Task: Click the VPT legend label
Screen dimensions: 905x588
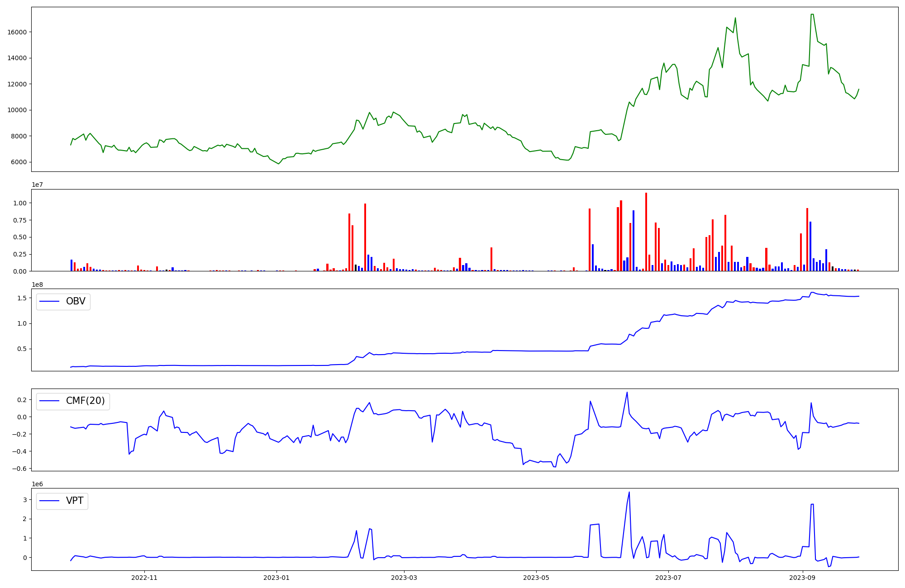Action: tap(75, 501)
